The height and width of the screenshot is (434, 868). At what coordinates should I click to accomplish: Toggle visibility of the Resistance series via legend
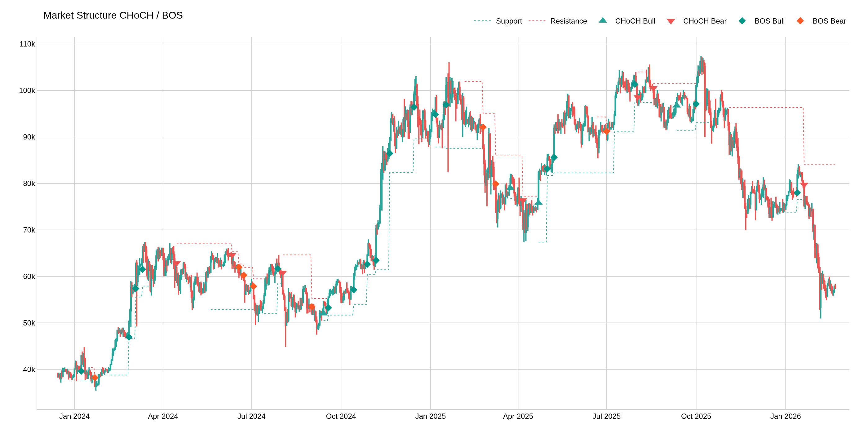tap(569, 21)
